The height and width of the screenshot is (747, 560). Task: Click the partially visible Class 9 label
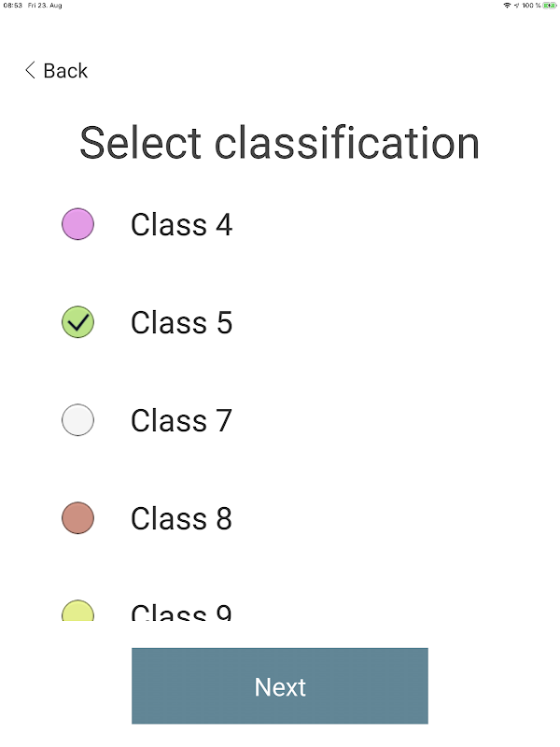tap(181, 613)
